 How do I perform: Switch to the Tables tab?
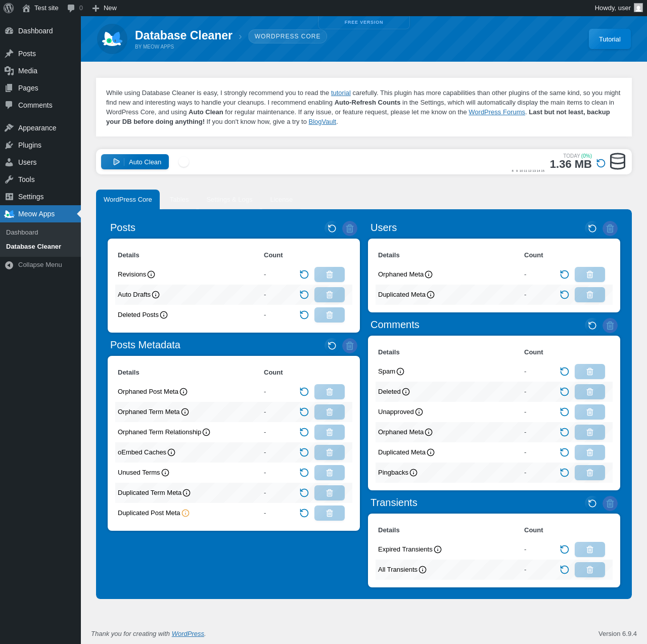click(179, 200)
